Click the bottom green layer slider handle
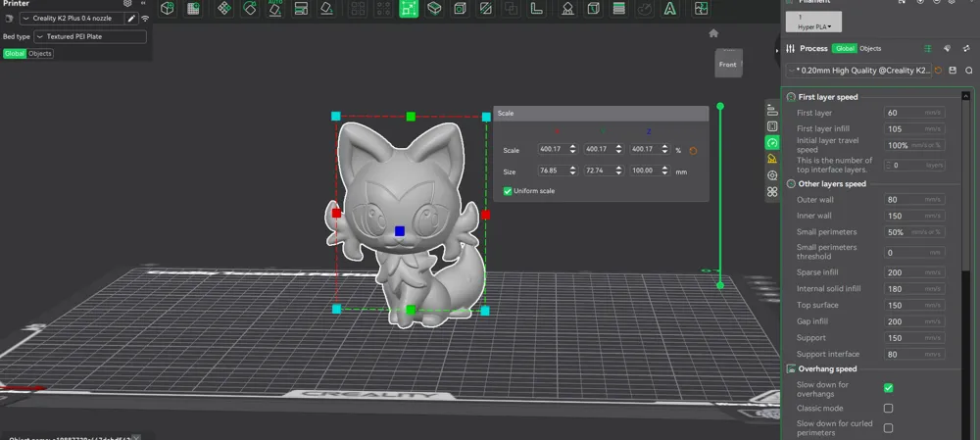Image resolution: width=980 pixels, height=440 pixels. 720,285
